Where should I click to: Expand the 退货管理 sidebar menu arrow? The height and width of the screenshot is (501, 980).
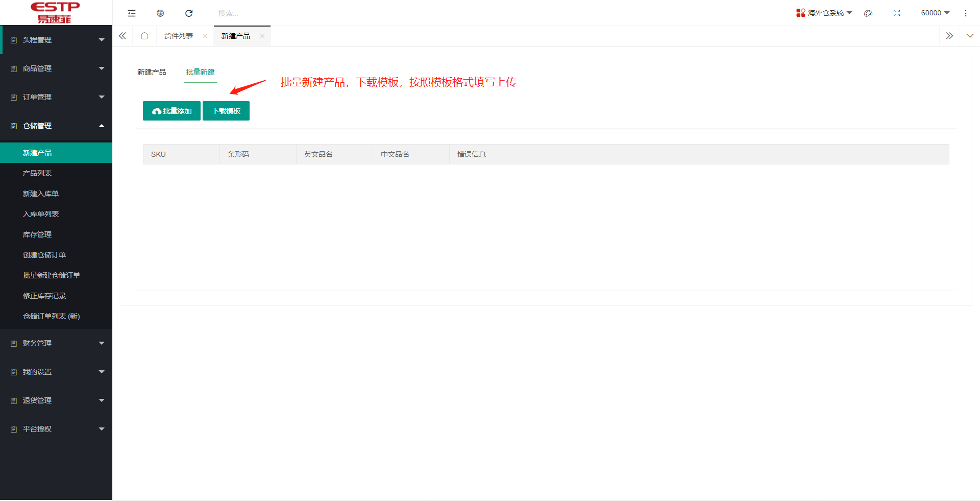coord(102,400)
